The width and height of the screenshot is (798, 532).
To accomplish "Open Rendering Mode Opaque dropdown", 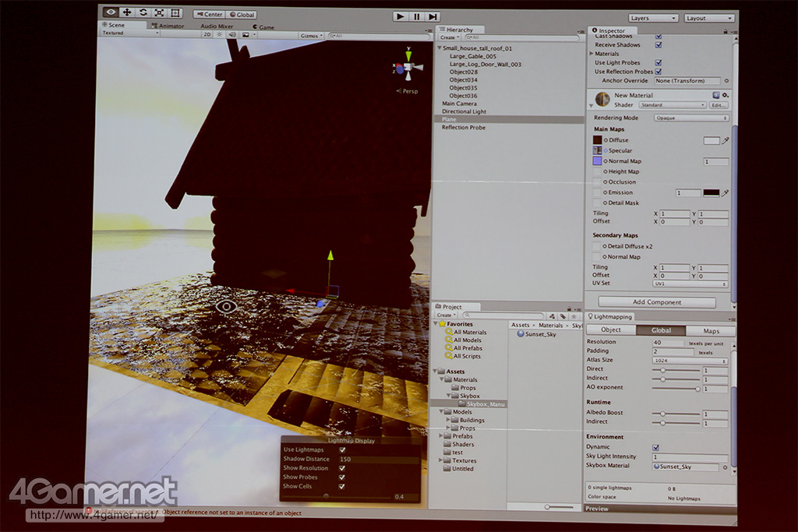I will [x=691, y=118].
